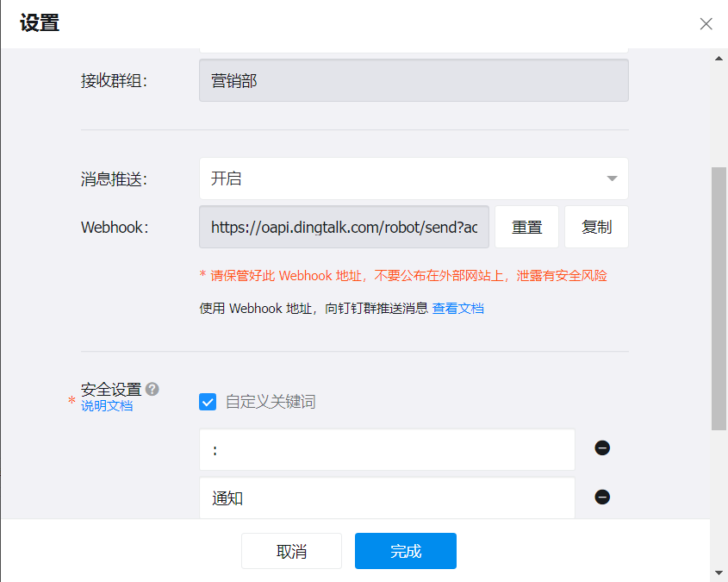Click the 取消 button

pyautogui.click(x=291, y=551)
